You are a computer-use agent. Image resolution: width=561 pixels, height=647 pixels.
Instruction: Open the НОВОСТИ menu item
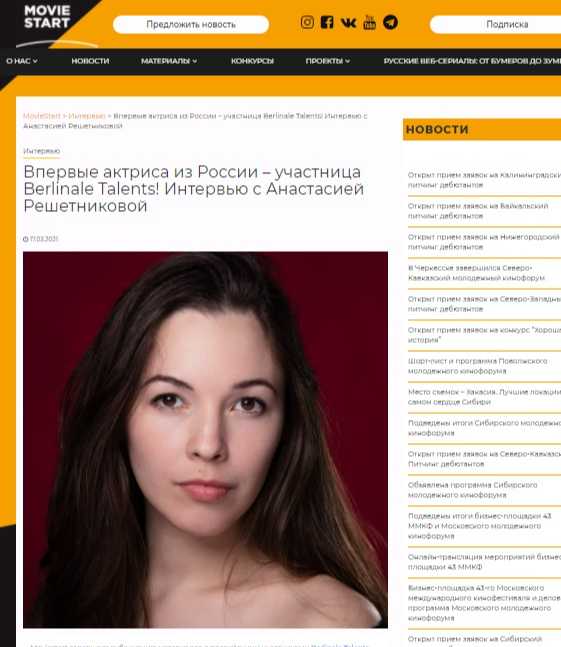pos(90,61)
